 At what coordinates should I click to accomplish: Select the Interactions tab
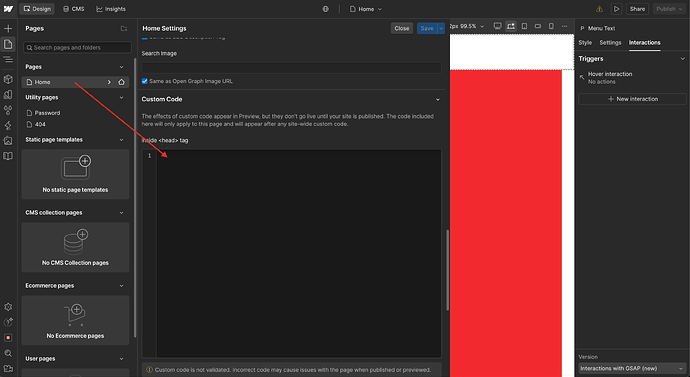pyautogui.click(x=644, y=43)
